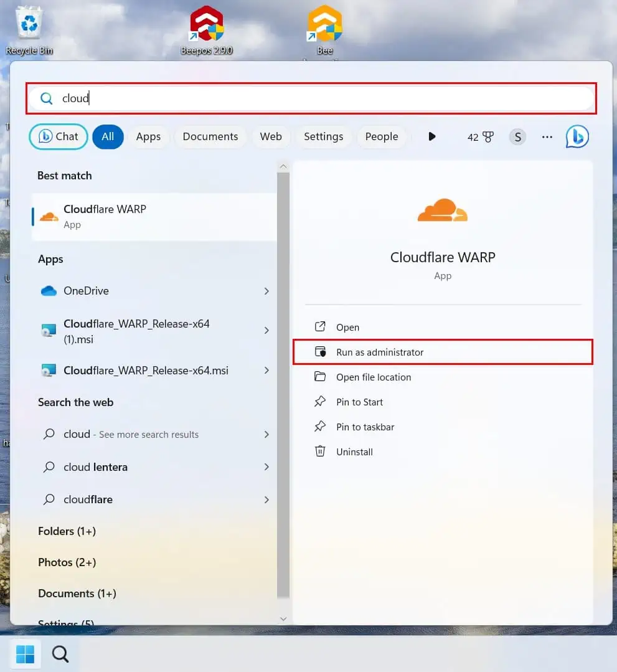
Task: Choose Run as administrator
Action: (443, 352)
